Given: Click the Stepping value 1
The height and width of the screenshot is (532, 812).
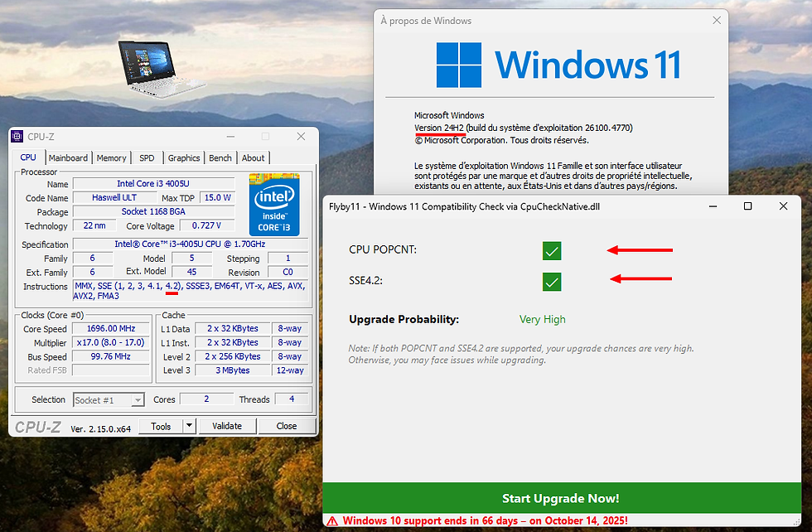Looking at the screenshot, I should pyautogui.click(x=288, y=258).
